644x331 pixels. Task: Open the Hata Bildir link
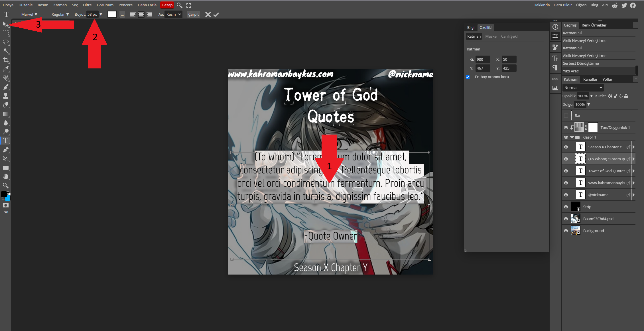(563, 5)
